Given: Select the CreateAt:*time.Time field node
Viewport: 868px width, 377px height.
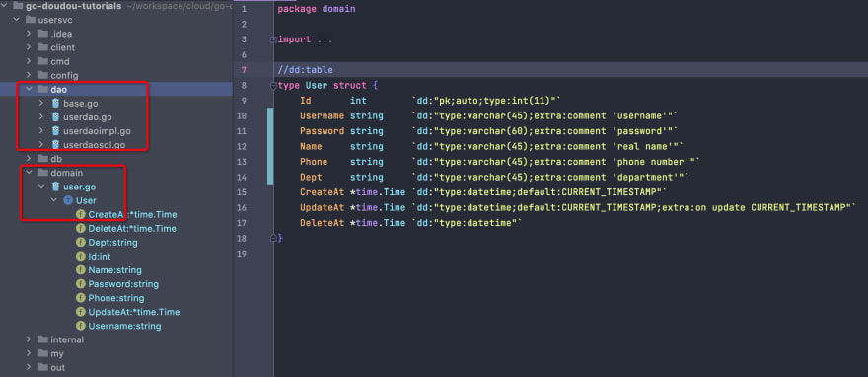Looking at the screenshot, I should point(132,214).
